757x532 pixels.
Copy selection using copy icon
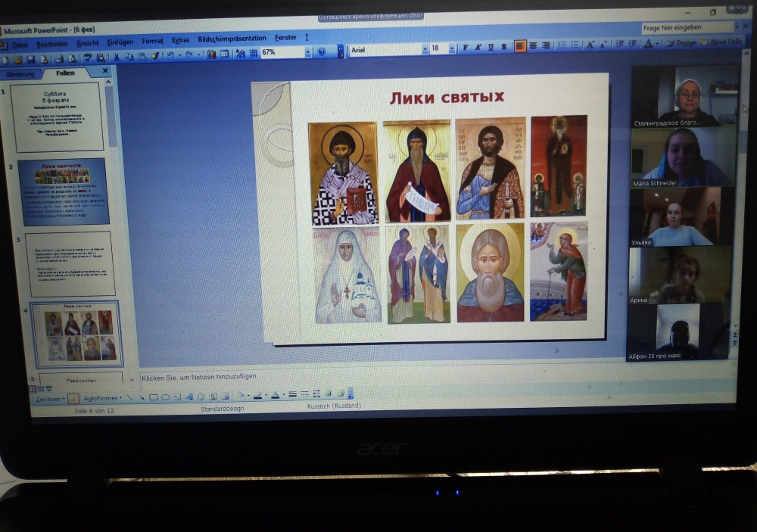(129, 57)
